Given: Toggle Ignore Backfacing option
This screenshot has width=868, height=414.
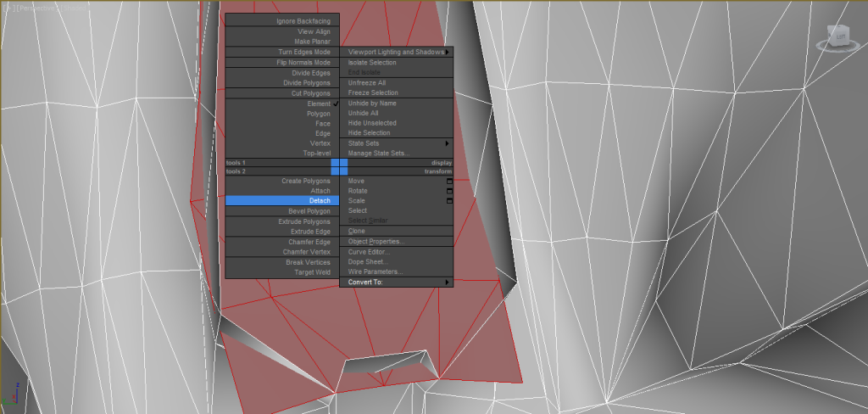Looking at the screenshot, I should [x=282, y=21].
